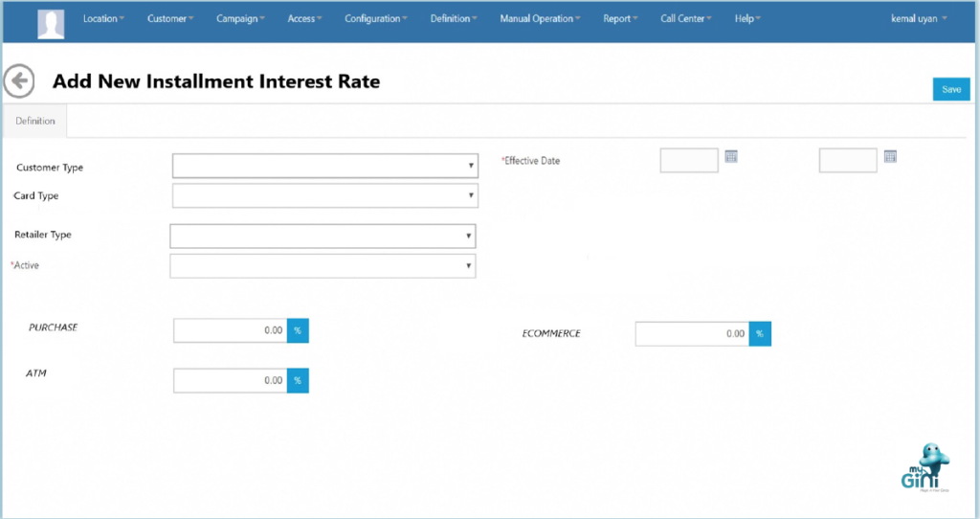This screenshot has height=519, width=980.
Task: Click the ECOMMERCE rate input field
Action: tap(692, 334)
